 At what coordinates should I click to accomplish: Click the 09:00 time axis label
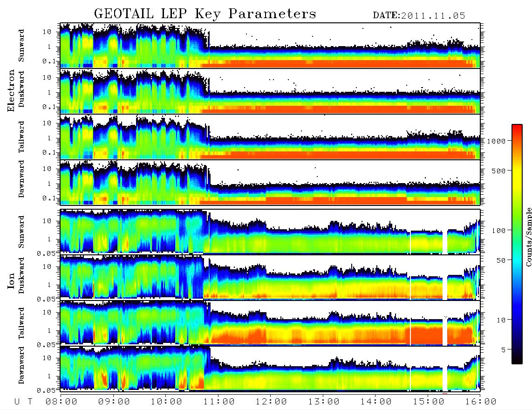(x=114, y=402)
